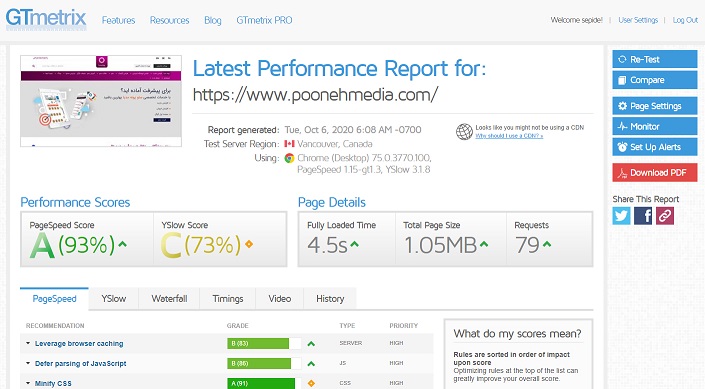This screenshot has width=705, height=389.
Task: Click the 4.5s fully loaded time
Action: [327, 245]
